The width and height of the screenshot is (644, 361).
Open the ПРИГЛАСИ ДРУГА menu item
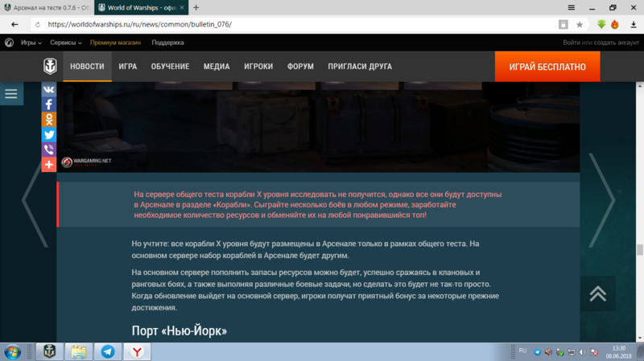pyautogui.click(x=360, y=67)
